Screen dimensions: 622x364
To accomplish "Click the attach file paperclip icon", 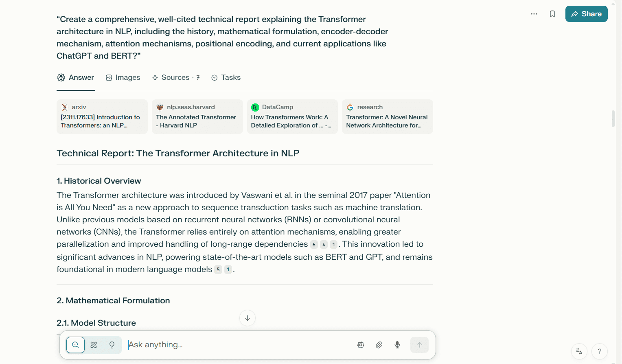I will (379, 345).
